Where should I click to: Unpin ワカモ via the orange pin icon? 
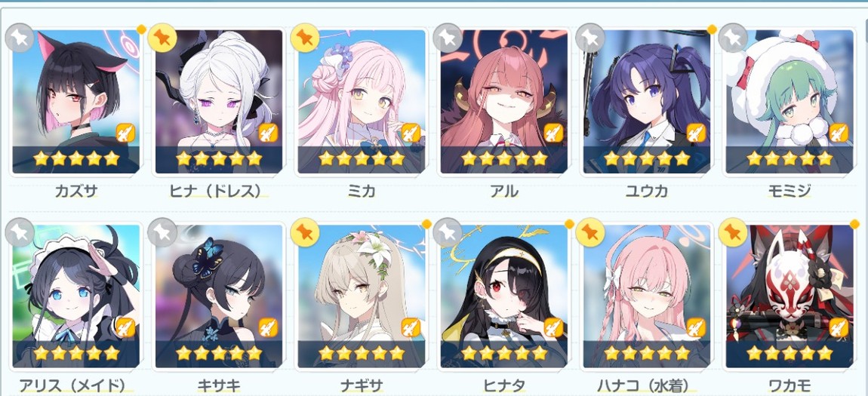pyautogui.click(x=733, y=232)
